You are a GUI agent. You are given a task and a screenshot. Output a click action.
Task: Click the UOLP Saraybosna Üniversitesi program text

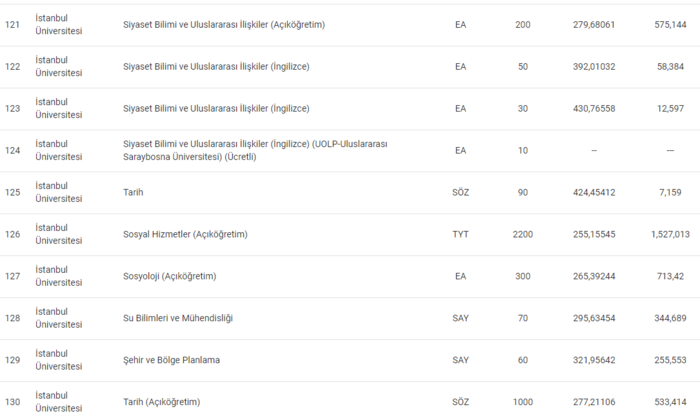253,150
